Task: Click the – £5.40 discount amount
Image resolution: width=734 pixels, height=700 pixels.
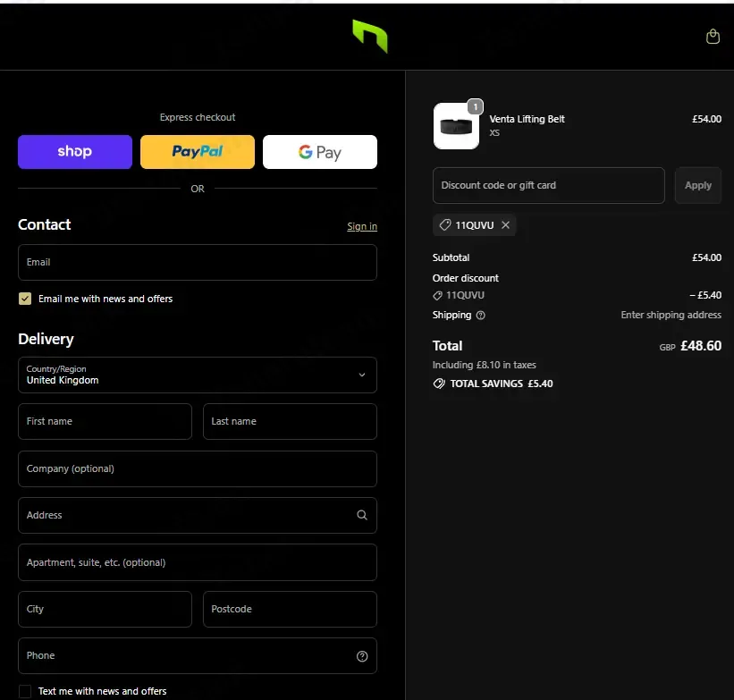Action: point(705,295)
